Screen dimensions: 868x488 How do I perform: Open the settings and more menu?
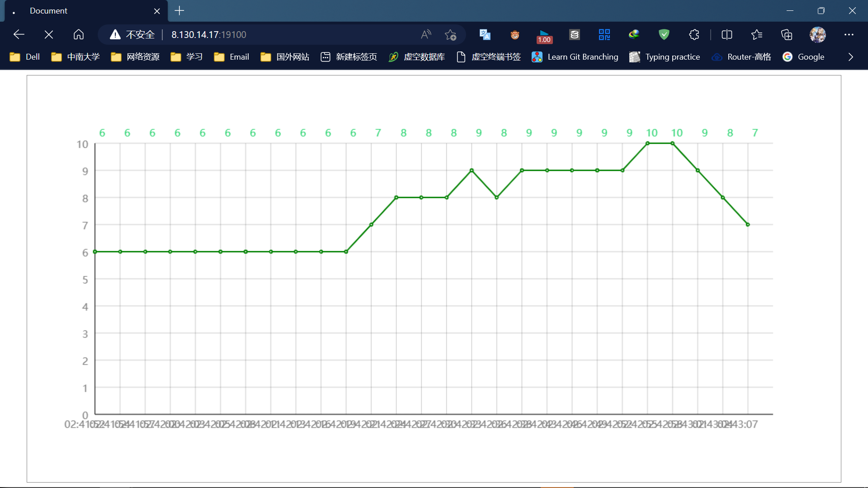point(849,34)
